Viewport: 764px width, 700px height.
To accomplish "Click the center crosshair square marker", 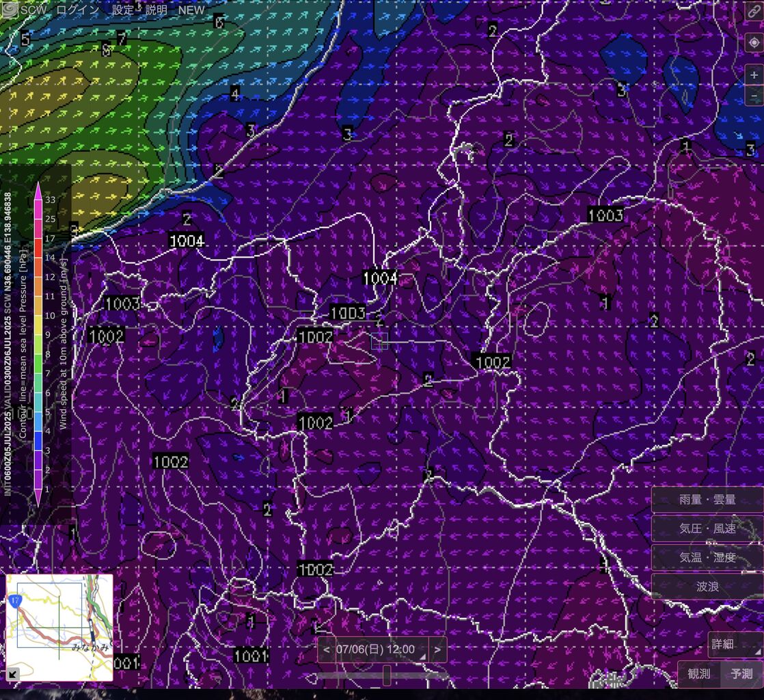I will [379, 341].
